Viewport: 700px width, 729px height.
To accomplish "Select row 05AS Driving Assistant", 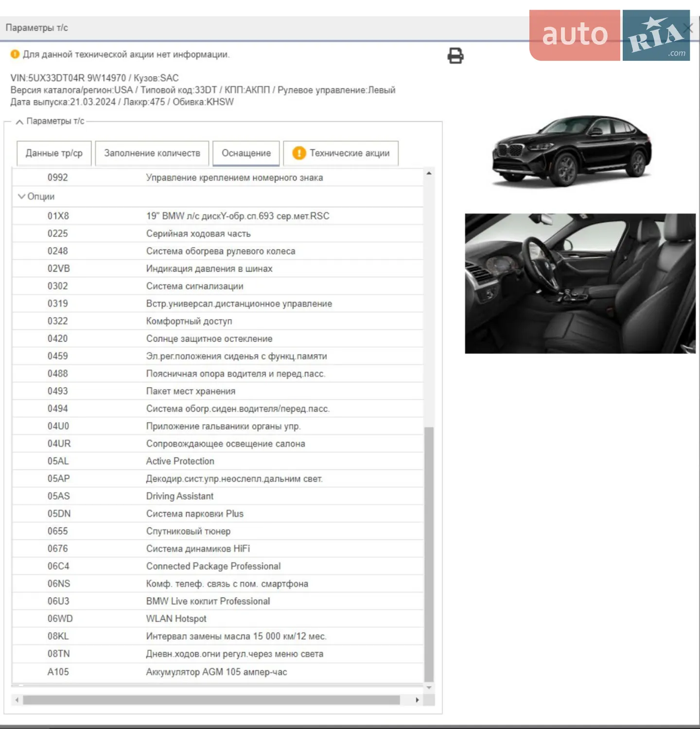I will pyautogui.click(x=218, y=496).
